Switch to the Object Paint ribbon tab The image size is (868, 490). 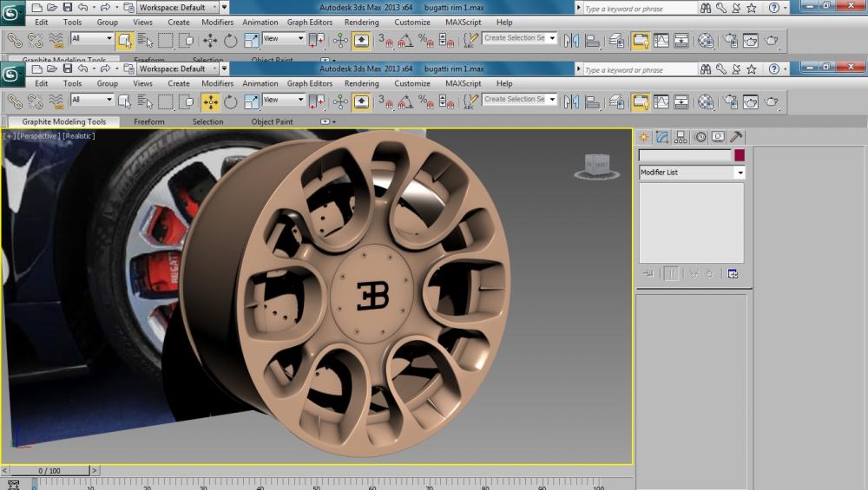272,121
